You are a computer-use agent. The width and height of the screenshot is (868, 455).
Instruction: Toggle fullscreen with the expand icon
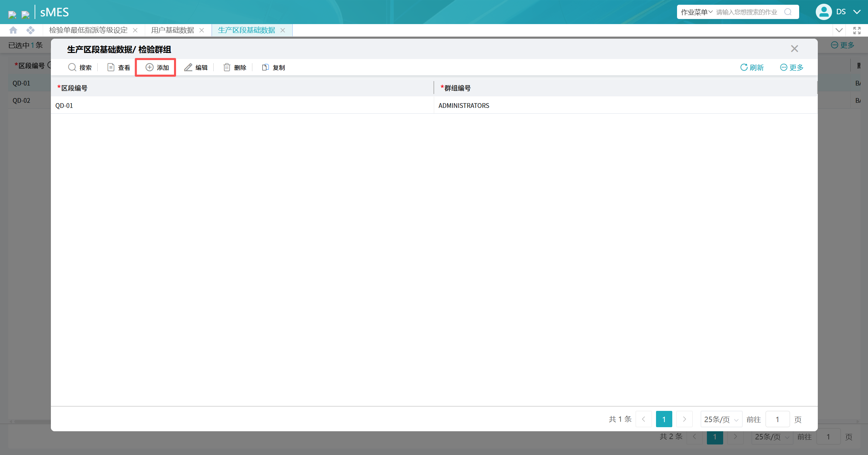point(857,30)
